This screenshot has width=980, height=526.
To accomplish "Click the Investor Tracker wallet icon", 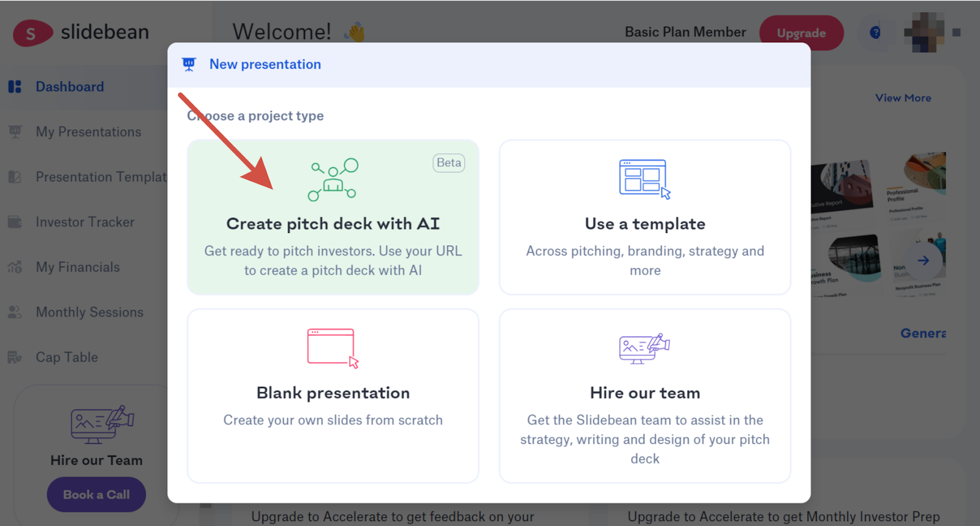I will click(15, 222).
